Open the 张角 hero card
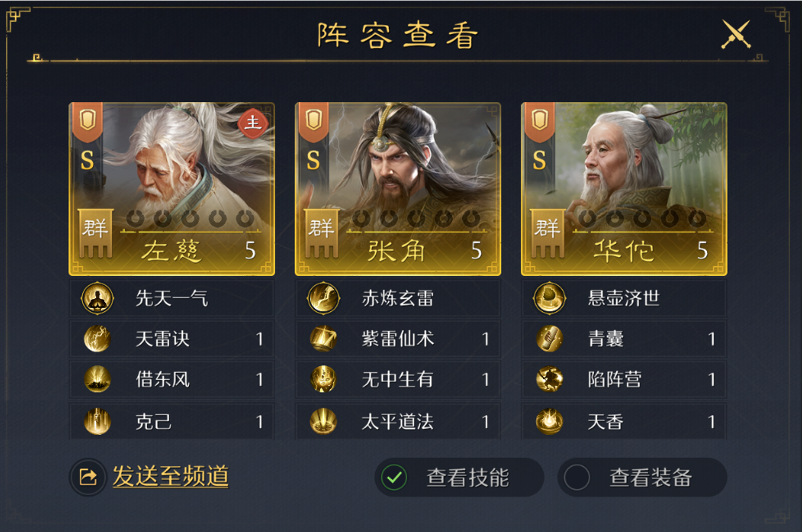 (x=397, y=189)
